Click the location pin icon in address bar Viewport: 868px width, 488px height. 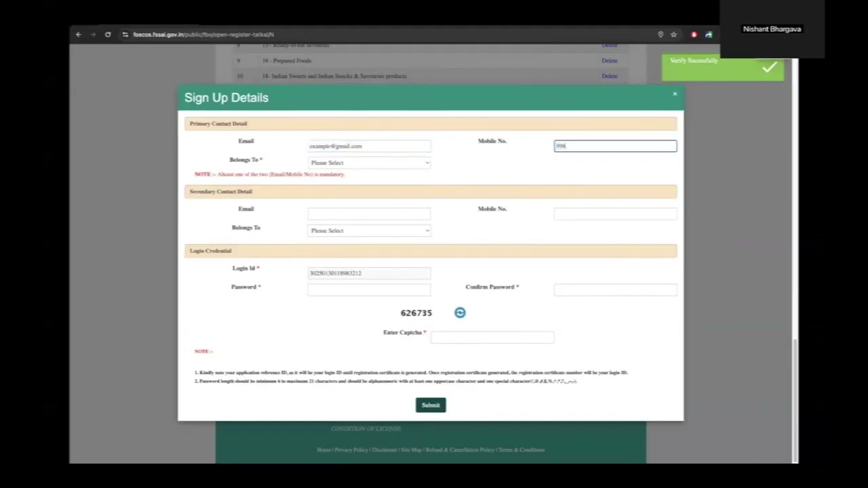[x=660, y=35]
